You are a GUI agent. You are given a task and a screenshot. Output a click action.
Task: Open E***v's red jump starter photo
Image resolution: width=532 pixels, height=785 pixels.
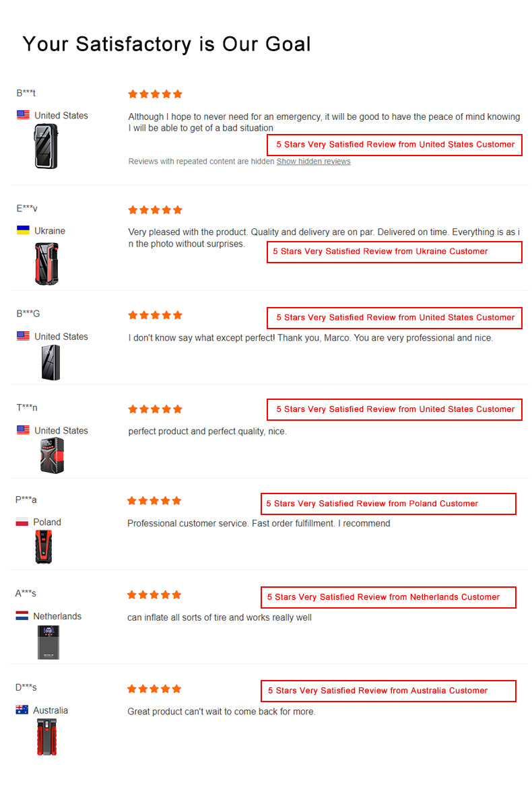[46, 263]
